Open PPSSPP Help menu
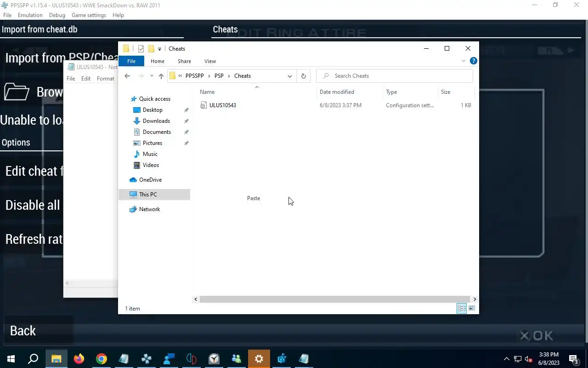The width and height of the screenshot is (588, 368). tap(118, 15)
